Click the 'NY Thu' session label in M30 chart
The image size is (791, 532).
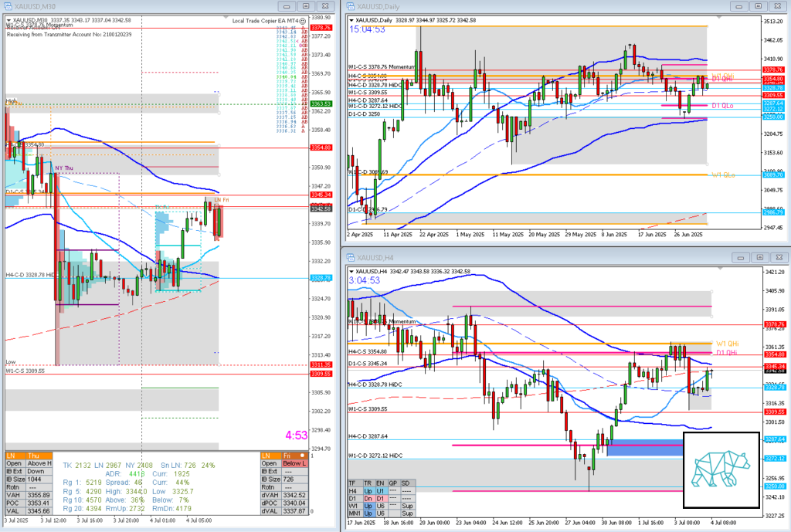click(64, 168)
